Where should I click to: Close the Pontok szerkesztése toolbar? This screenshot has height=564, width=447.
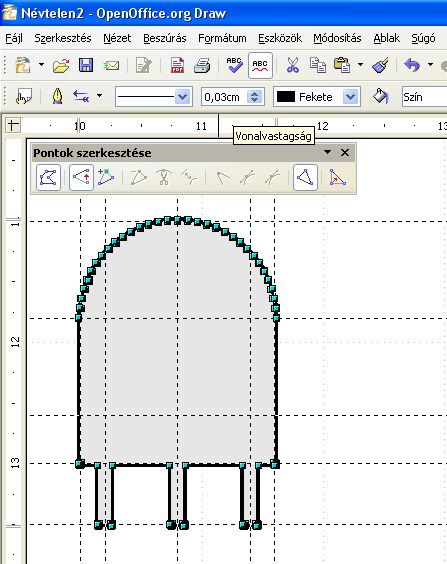pyautogui.click(x=345, y=153)
